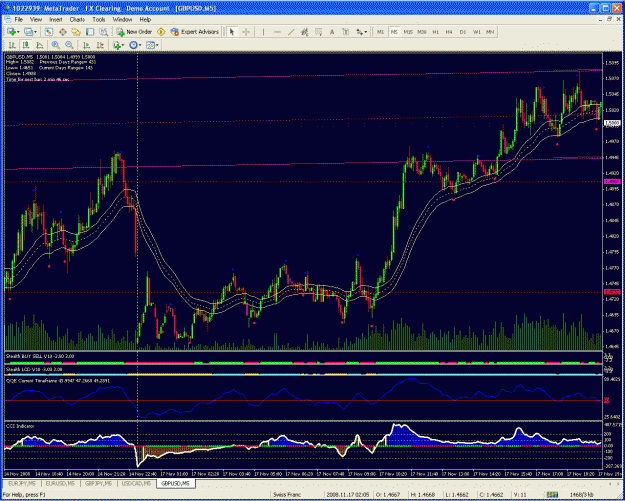Image resolution: width=625 pixels, height=501 pixels.
Task: Switch chart to line chart
Action: pos(39,45)
